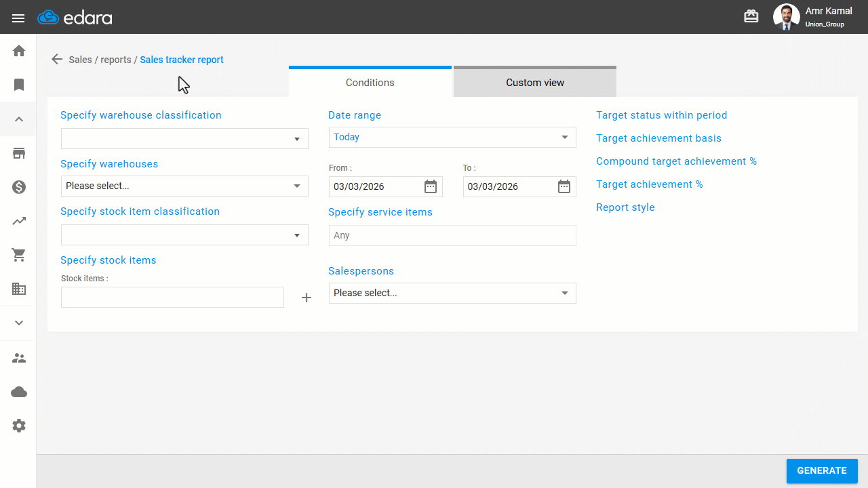Open the From date calendar picker
Viewport: 868px width, 488px height.
pos(431,186)
